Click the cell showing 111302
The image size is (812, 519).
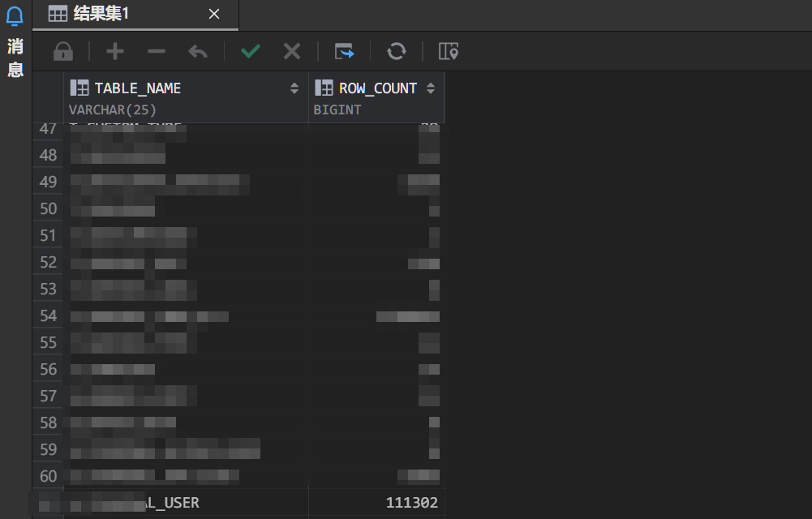(376, 503)
